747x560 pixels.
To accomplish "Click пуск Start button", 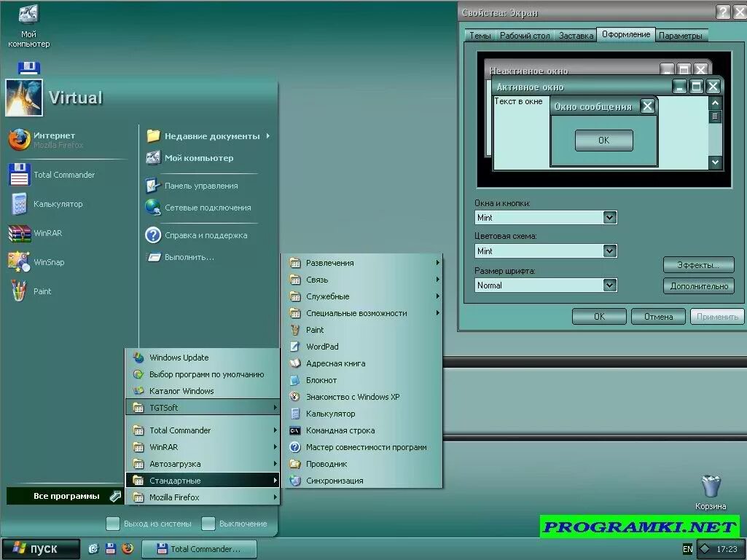I will [x=41, y=548].
